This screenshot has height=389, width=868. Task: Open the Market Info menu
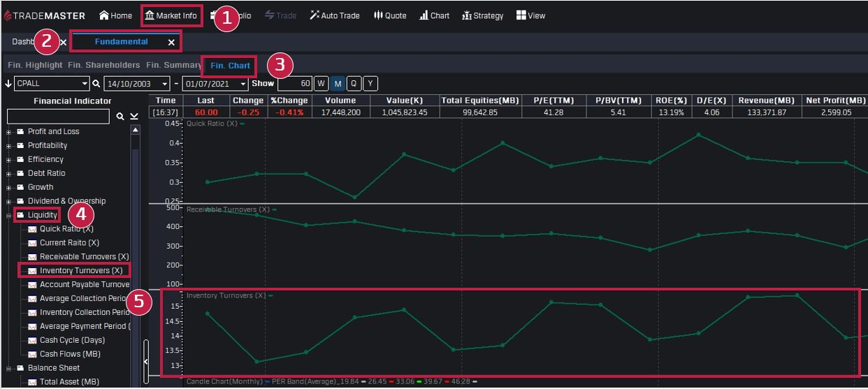[x=171, y=15]
